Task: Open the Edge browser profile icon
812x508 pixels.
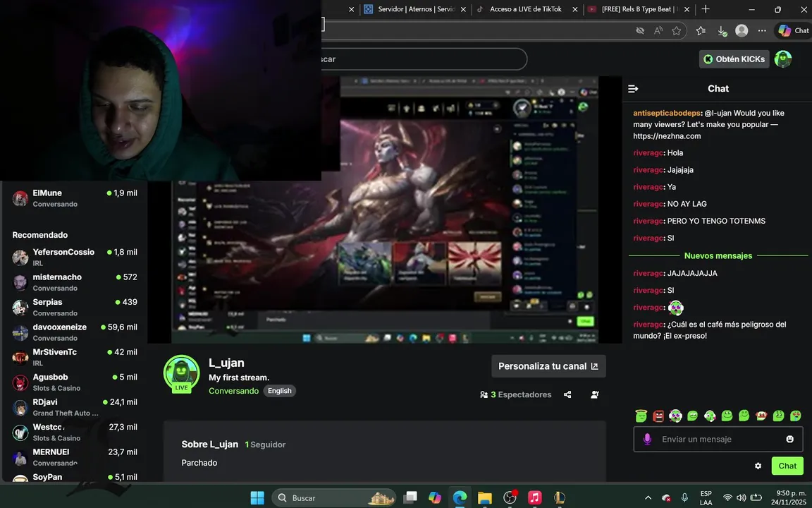Action: coord(742,30)
